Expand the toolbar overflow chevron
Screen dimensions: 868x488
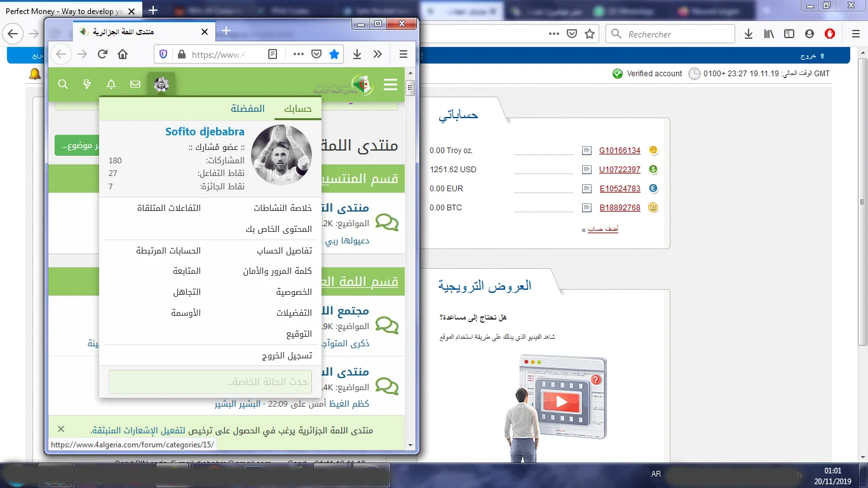point(378,55)
